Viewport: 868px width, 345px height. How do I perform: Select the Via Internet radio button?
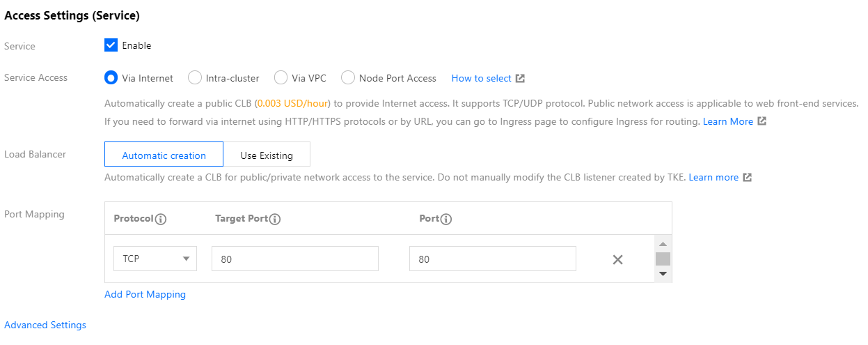[111, 78]
